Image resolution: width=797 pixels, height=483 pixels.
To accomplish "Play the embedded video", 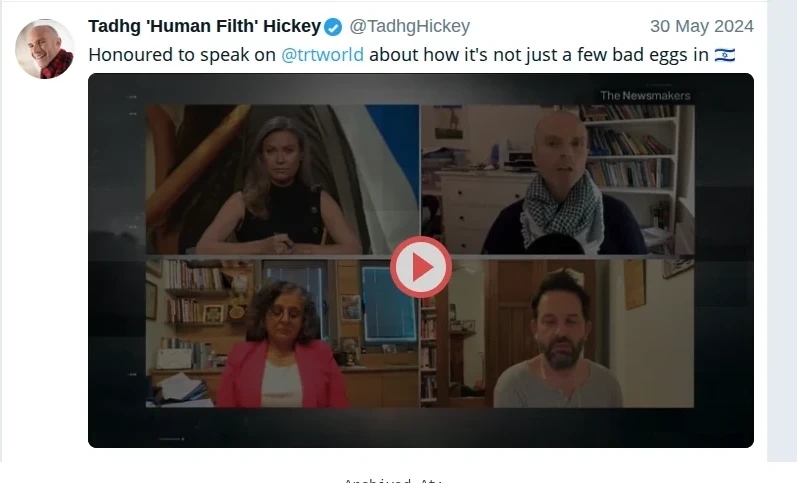I will pos(420,267).
